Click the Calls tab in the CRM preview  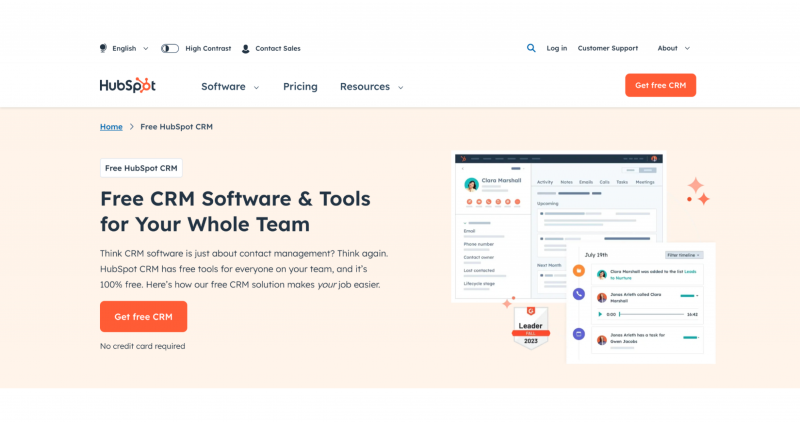[x=605, y=182]
